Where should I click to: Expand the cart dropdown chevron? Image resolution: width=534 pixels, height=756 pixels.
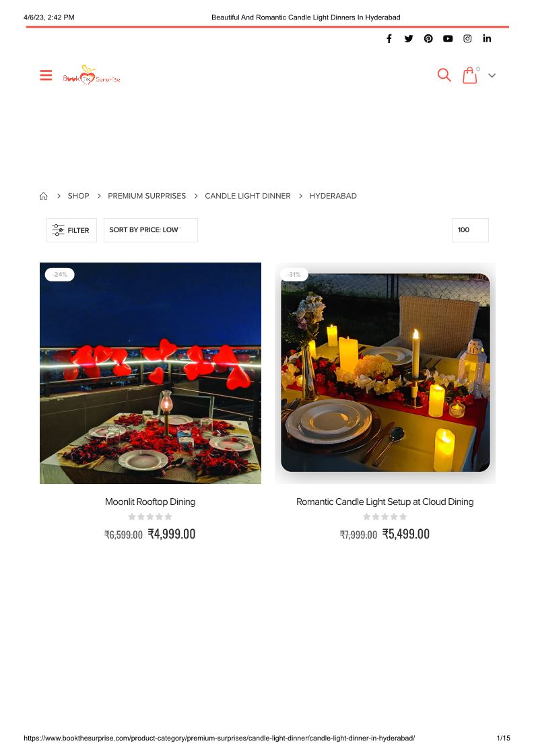click(492, 75)
